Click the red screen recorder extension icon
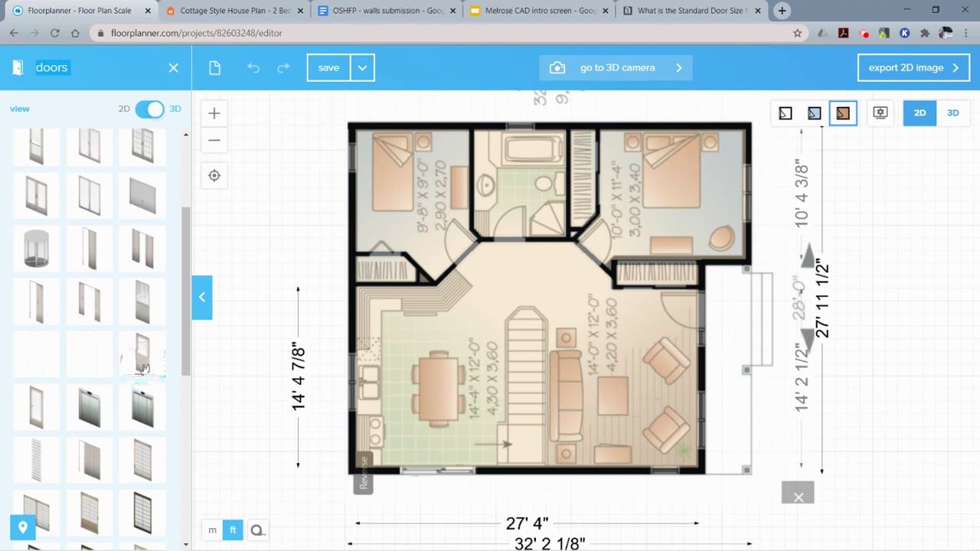 864,34
